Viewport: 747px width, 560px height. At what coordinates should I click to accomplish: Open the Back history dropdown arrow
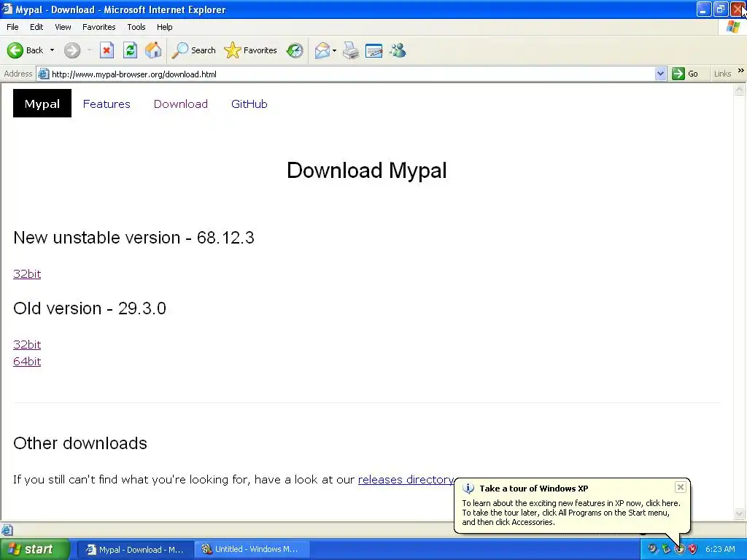click(52, 50)
